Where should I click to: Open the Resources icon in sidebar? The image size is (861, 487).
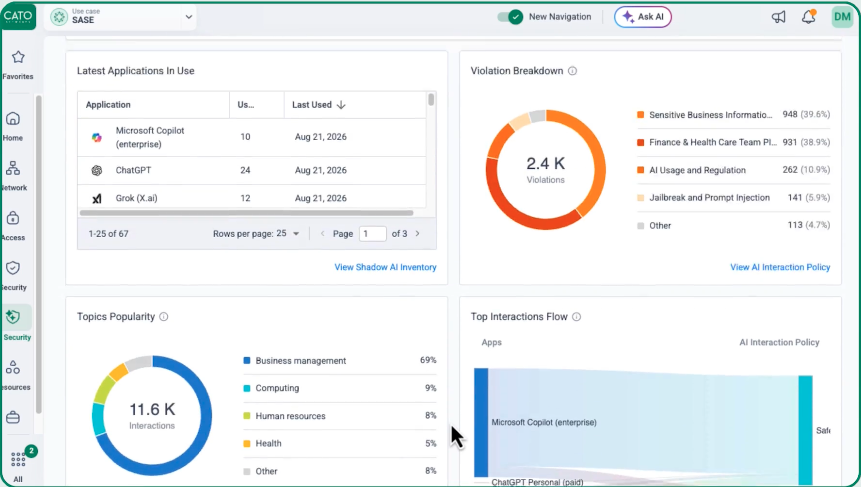click(13, 367)
